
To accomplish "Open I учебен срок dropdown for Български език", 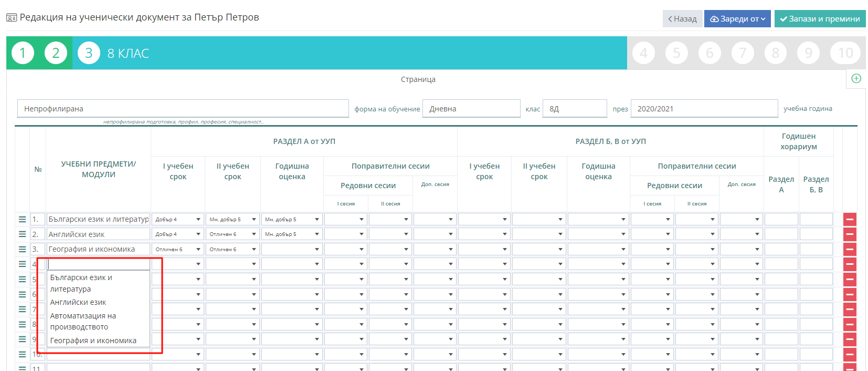I will coord(178,219).
